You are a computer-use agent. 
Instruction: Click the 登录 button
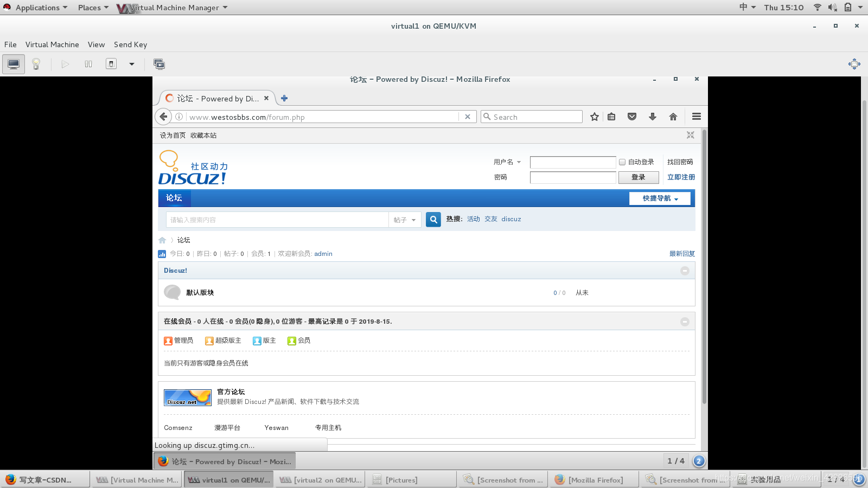point(639,177)
